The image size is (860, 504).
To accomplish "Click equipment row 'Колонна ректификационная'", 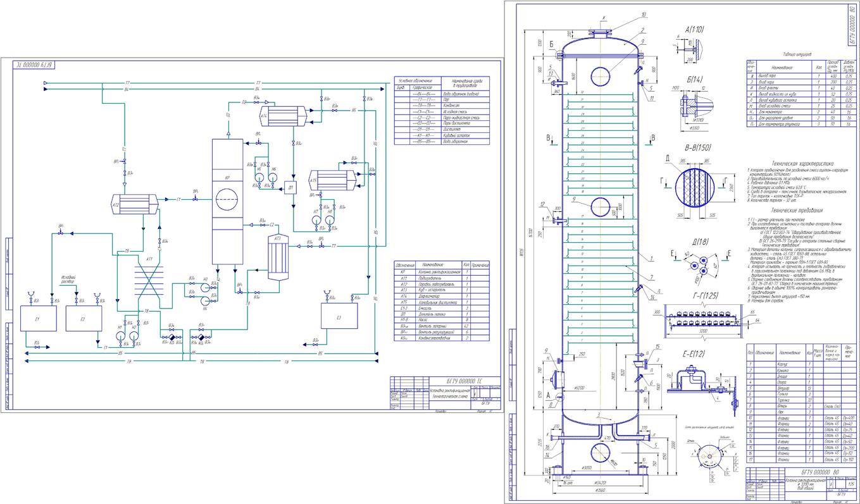I will coord(442,272).
